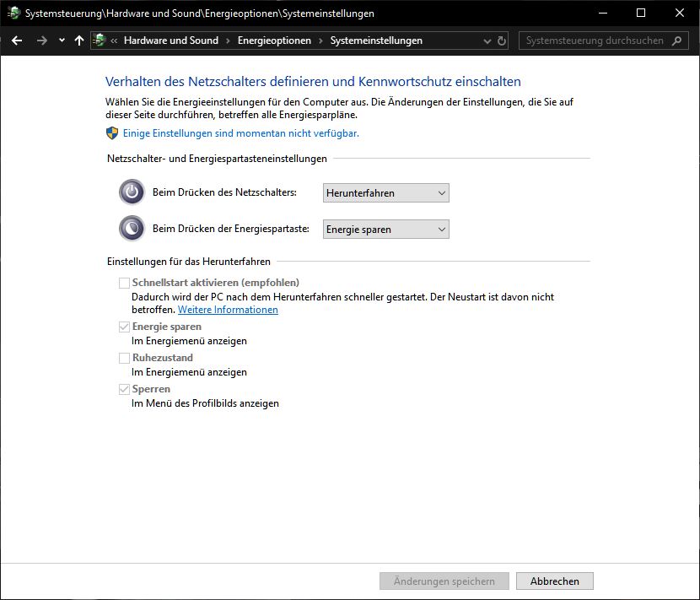Open 'Einige Einstellungen sind momentan nicht verfügbar' link
The width and height of the screenshot is (700, 600).
[x=240, y=133]
